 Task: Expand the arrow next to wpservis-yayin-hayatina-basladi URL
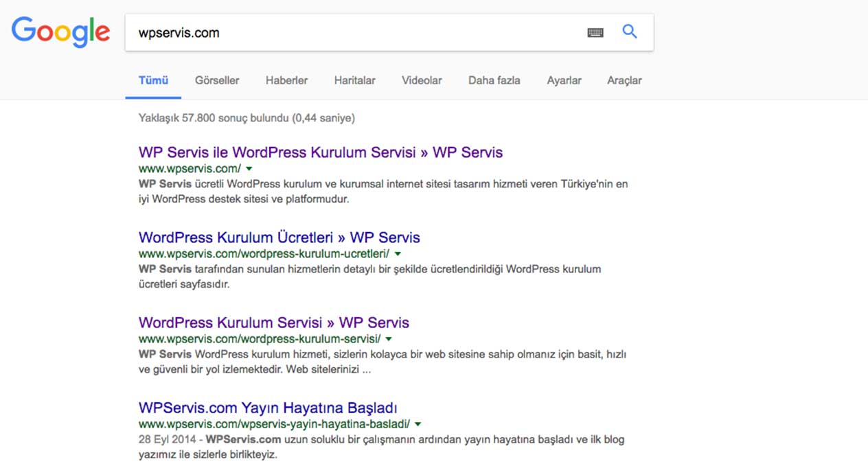[418, 424]
